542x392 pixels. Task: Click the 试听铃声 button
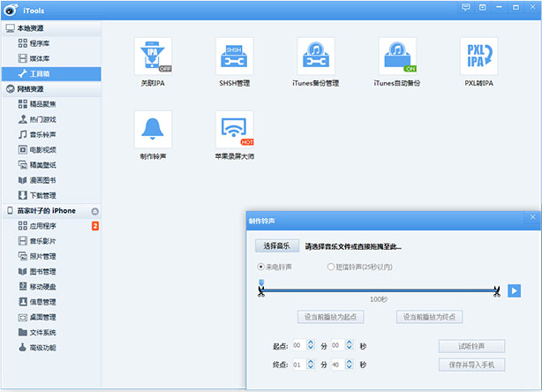tap(472, 346)
